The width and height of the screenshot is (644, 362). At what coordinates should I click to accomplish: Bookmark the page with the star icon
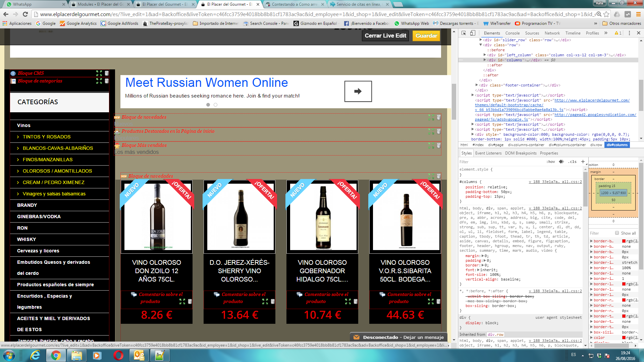click(x=606, y=14)
